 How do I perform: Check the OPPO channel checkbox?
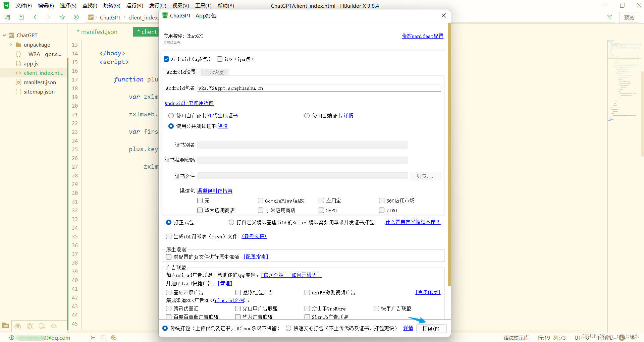click(x=321, y=210)
